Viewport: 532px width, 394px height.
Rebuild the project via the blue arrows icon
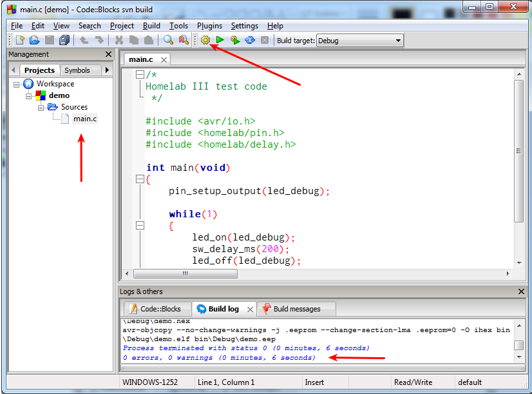249,39
